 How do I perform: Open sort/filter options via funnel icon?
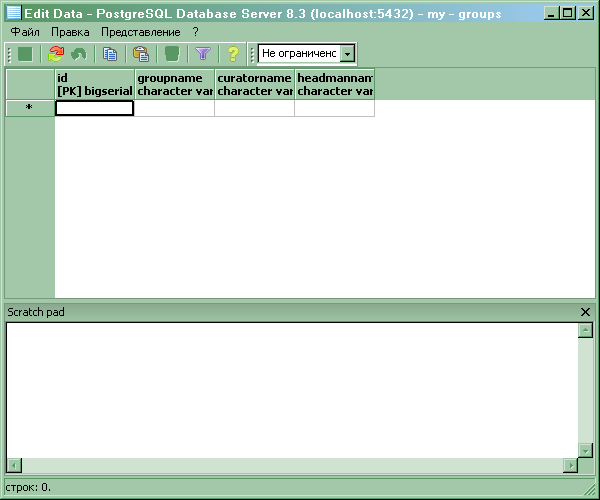203,54
